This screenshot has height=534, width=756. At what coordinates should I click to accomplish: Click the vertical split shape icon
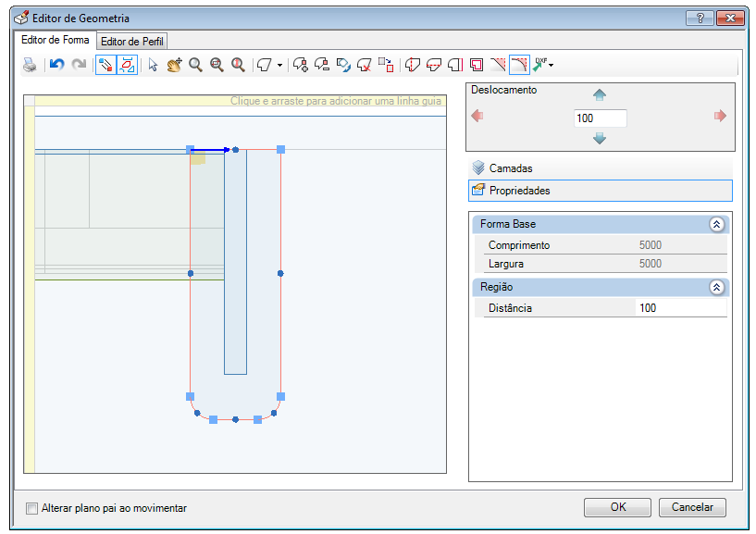pyautogui.click(x=412, y=65)
